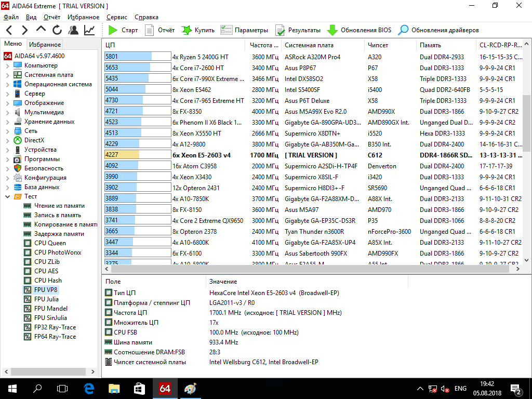Open the Копирование в памяти test
The width and height of the screenshot is (532, 399).
click(x=65, y=224)
